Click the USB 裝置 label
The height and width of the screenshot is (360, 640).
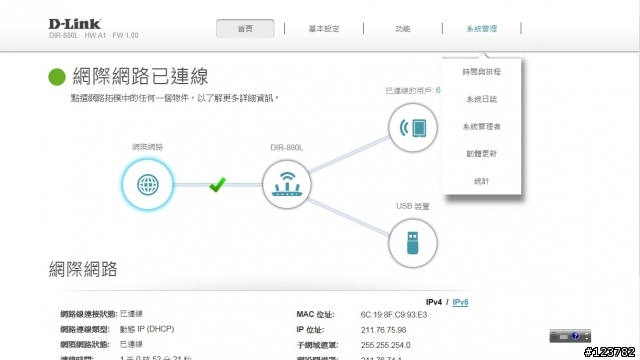413,207
